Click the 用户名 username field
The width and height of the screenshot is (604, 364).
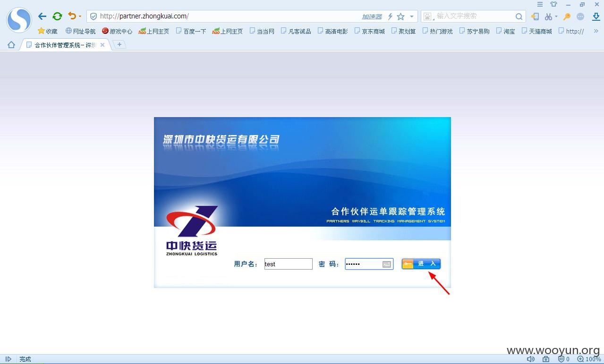(x=288, y=264)
